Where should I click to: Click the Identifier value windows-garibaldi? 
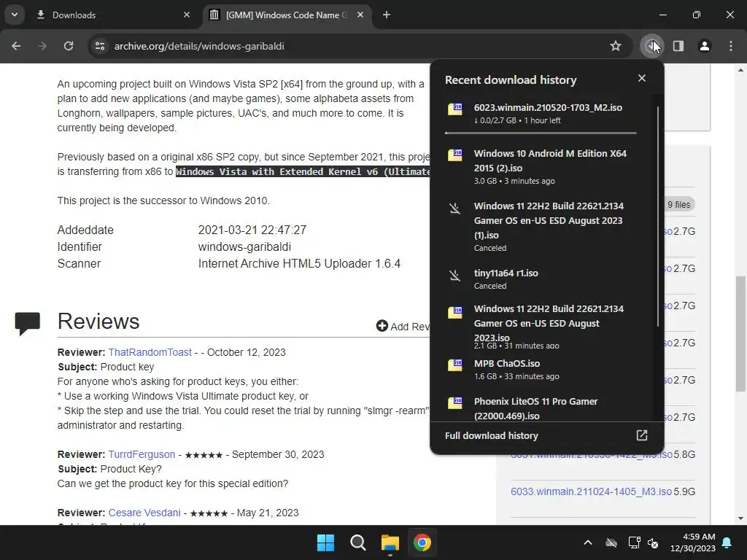pyautogui.click(x=244, y=246)
